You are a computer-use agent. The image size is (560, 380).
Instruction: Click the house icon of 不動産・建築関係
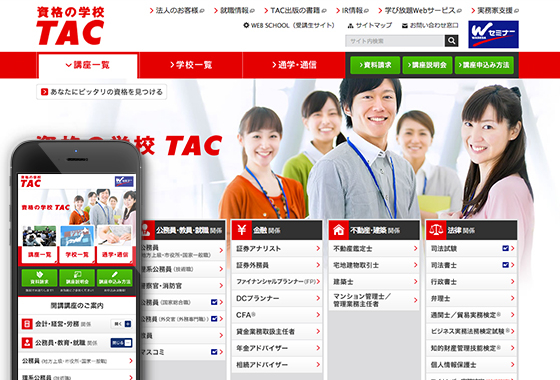339,230
